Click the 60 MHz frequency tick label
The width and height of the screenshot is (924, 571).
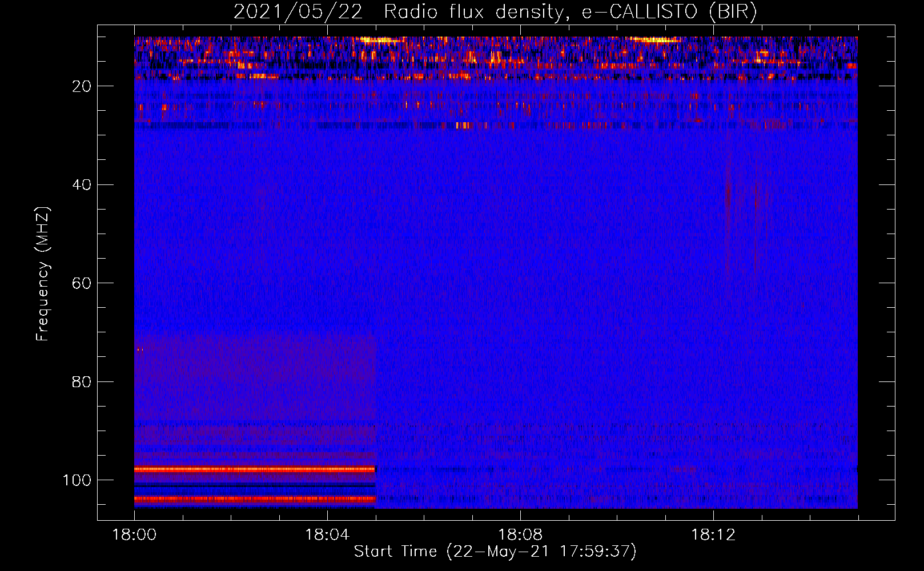click(x=82, y=283)
